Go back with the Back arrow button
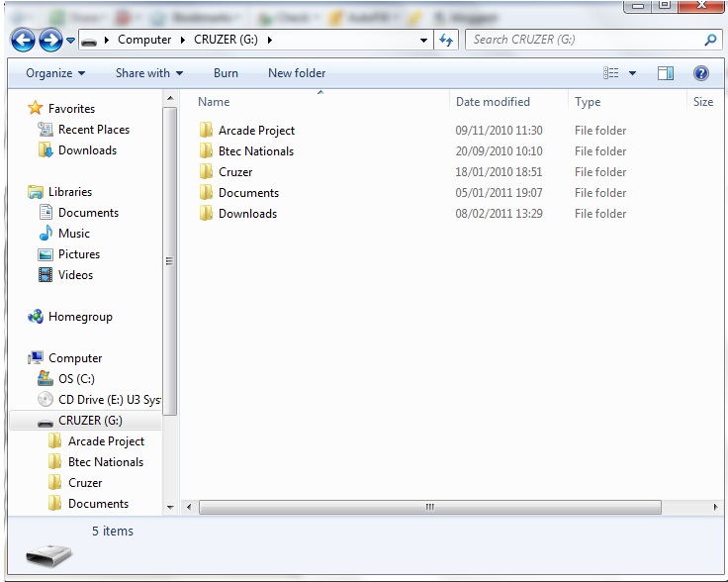 click(23, 40)
